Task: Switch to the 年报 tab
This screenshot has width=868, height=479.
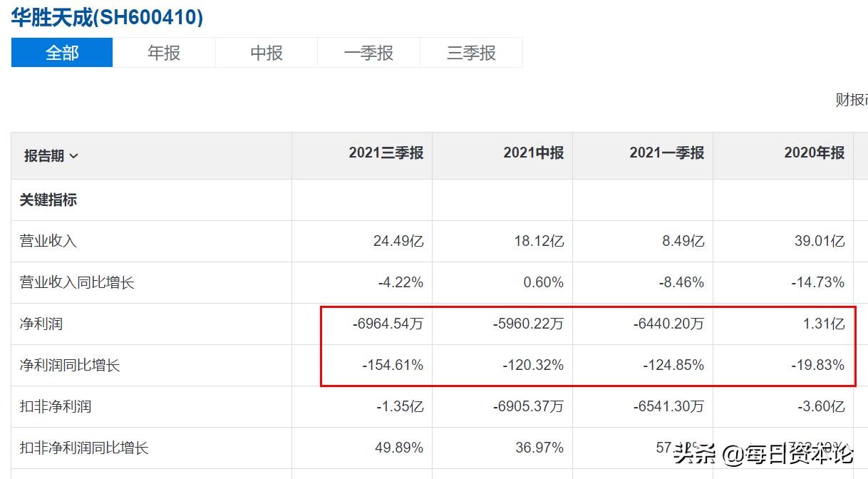Action: [x=163, y=53]
